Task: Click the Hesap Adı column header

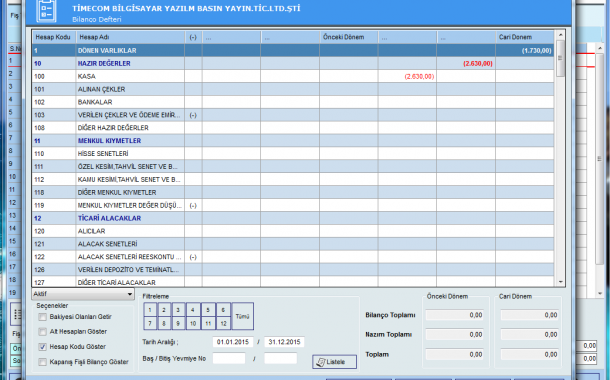Action: (130, 37)
